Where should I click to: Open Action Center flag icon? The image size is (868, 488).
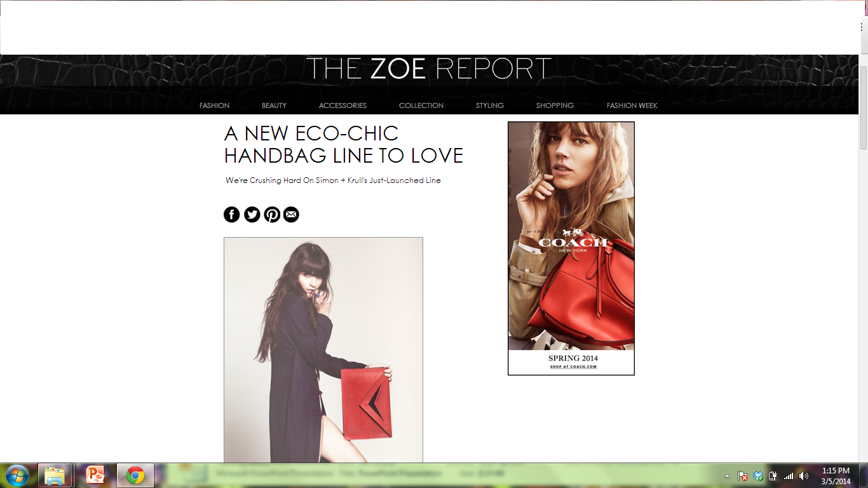click(x=743, y=476)
